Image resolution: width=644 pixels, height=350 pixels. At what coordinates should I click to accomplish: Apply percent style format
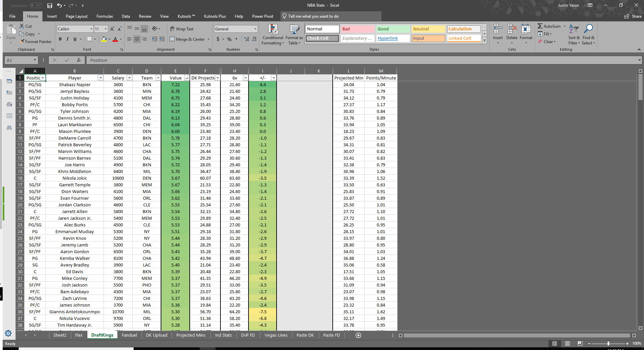point(229,39)
